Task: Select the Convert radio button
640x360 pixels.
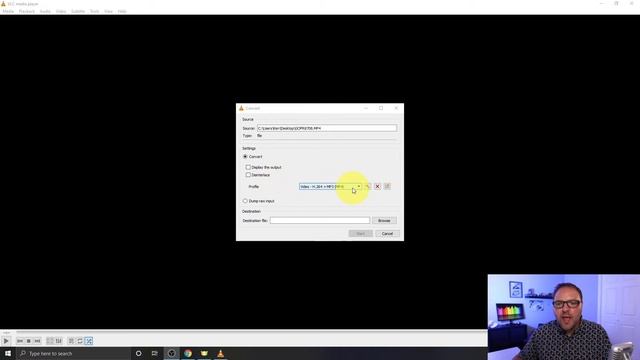Action: click(245, 157)
